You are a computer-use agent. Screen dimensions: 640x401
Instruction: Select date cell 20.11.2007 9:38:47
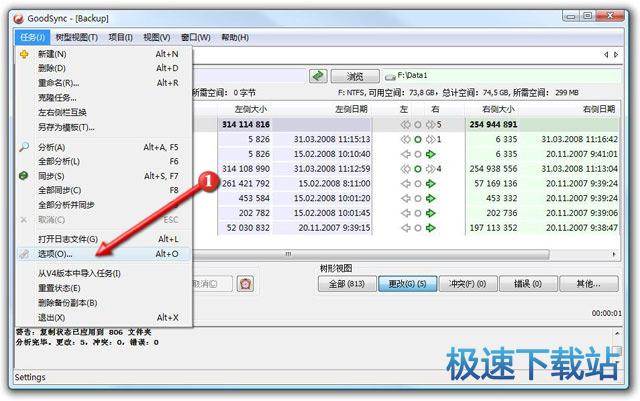pos(582,228)
